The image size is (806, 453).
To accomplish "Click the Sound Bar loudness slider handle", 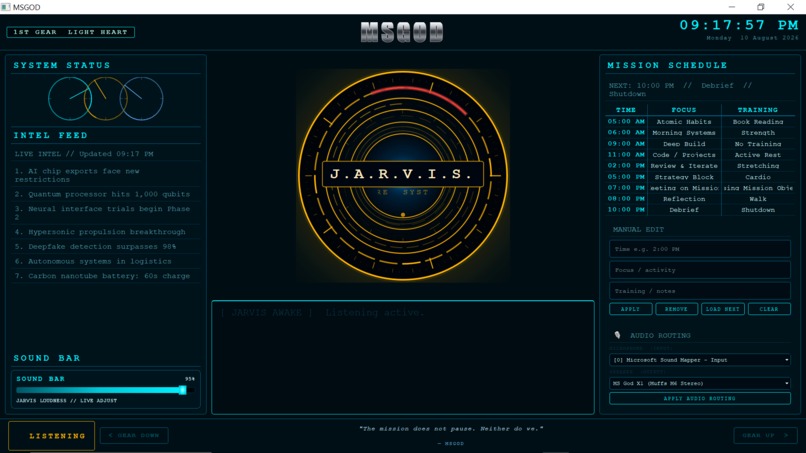I will [182, 390].
